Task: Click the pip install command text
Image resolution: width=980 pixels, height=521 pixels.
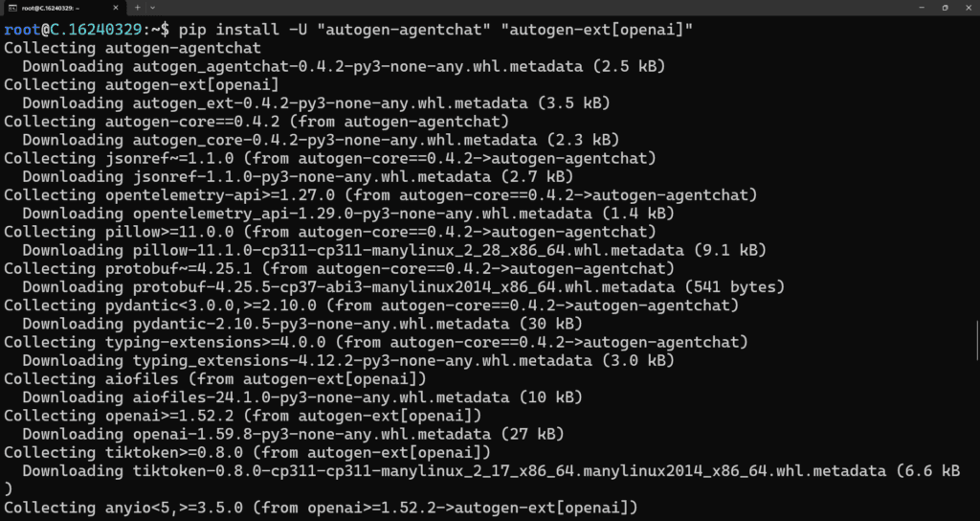Action: [x=435, y=30]
